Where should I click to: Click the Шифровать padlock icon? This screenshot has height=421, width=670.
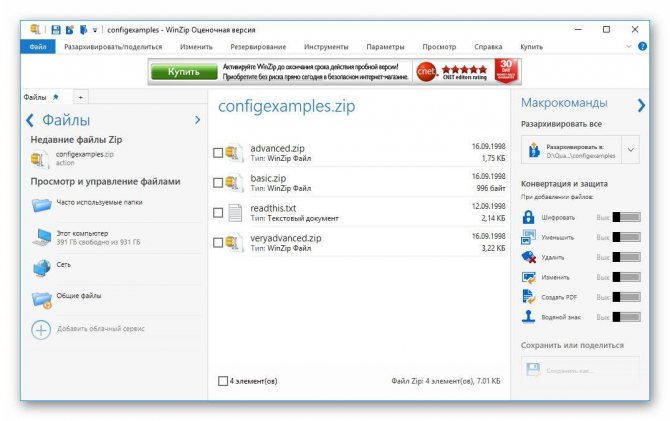pos(528,217)
